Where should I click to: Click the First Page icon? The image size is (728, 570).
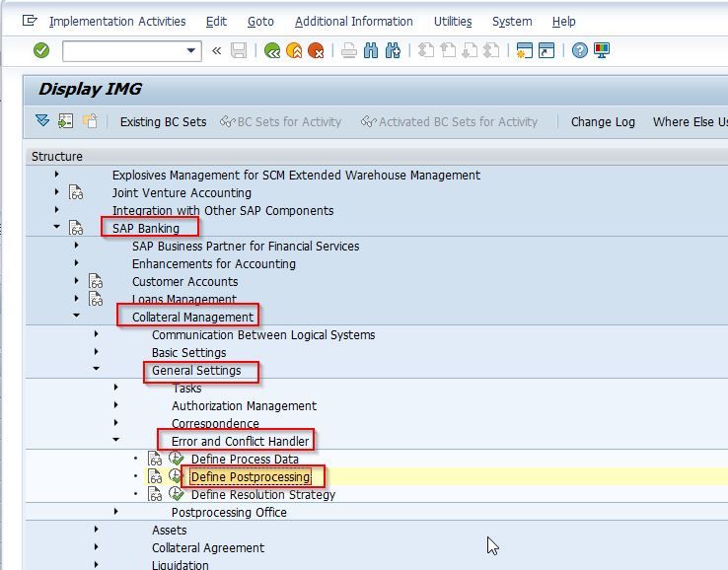click(426, 50)
